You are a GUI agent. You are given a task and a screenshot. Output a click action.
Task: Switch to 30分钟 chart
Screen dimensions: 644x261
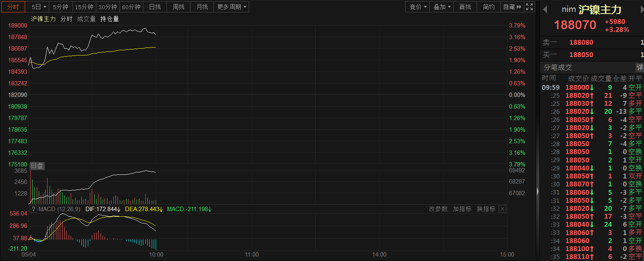point(108,7)
